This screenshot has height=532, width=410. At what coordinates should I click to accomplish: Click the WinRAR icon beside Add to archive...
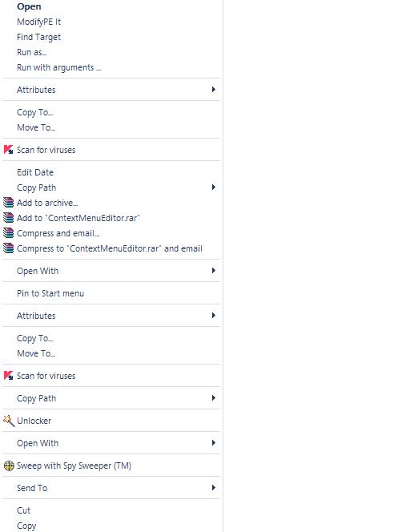pyautogui.click(x=9, y=203)
